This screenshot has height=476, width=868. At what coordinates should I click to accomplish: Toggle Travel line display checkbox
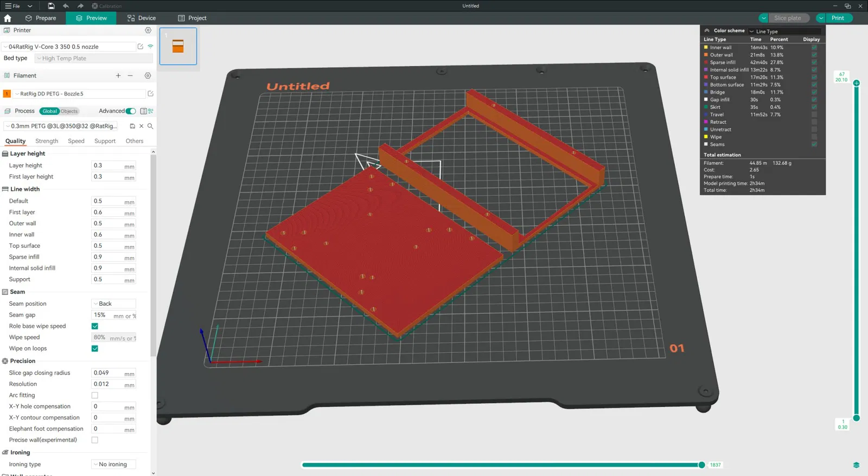pyautogui.click(x=814, y=114)
